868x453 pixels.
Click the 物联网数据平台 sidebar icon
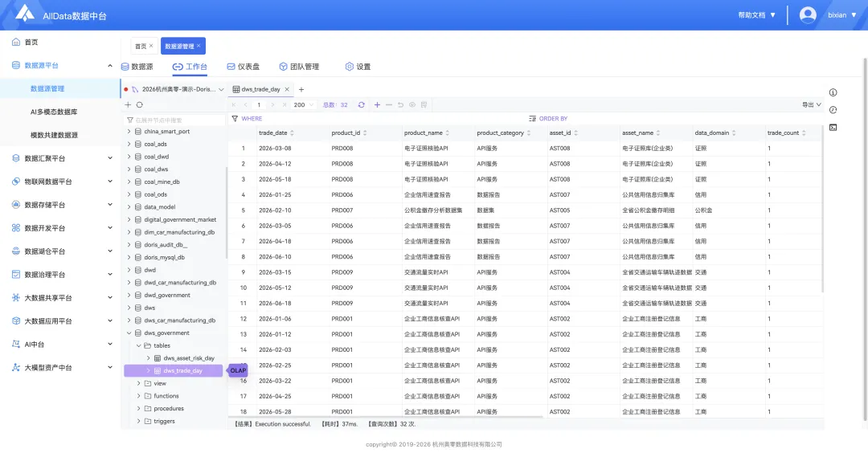16,182
